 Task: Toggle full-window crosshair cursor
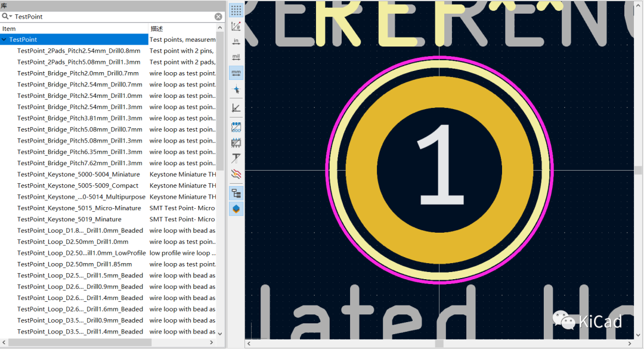pos(236,89)
